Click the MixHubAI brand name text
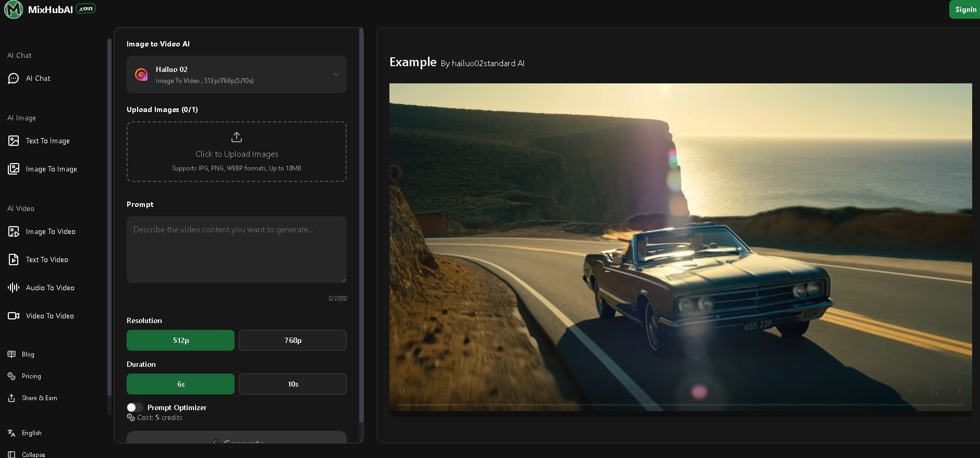This screenshot has width=980, height=458. (51, 9)
